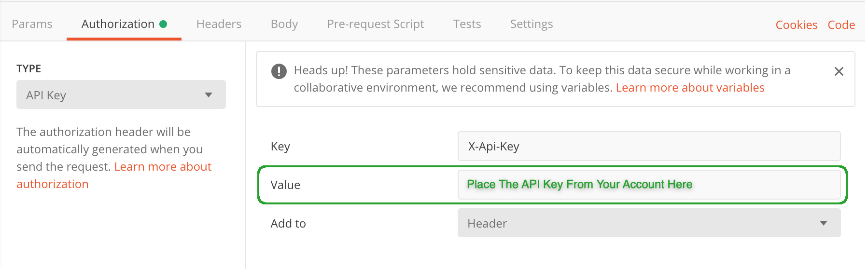Open the Body tab
This screenshot has height=269, width=868.
click(x=284, y=24)
